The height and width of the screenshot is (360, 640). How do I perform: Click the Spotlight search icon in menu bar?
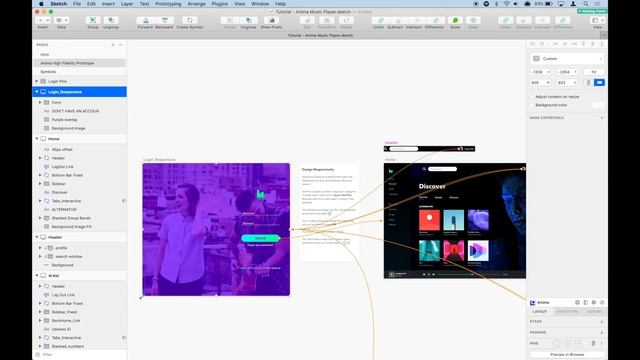[586, 4]
